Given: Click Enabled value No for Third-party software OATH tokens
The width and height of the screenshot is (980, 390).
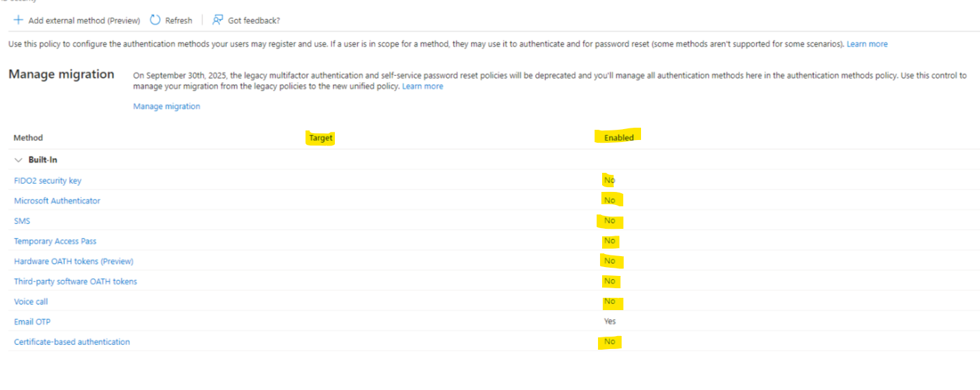Looking at the screenshot, I should pos(610,281).
